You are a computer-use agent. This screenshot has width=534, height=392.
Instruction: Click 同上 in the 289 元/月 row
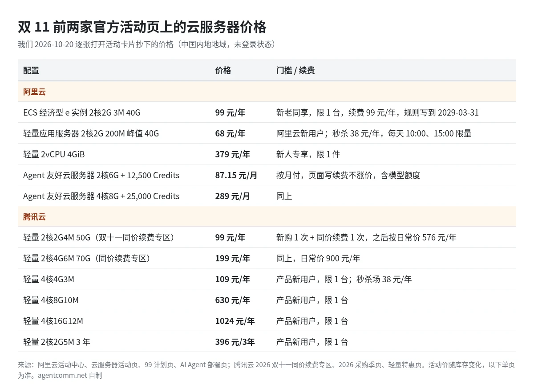click(284, 196)
